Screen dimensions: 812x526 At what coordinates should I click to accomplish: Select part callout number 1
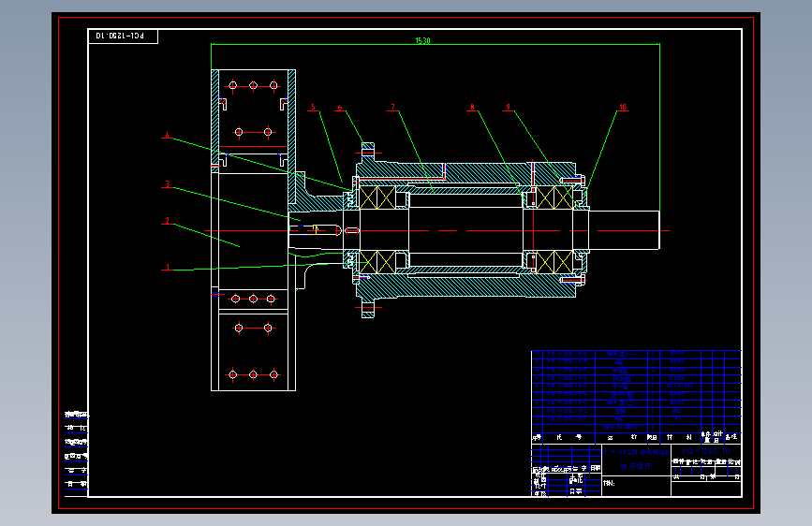pos(168,267)
